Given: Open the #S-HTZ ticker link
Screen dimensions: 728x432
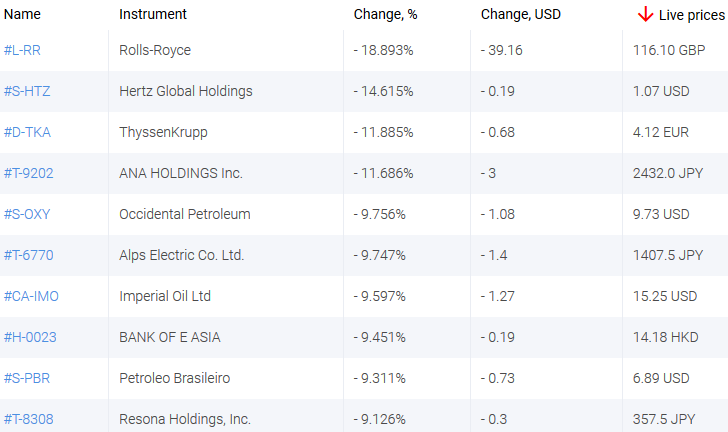Looking at the screenshot, I should 27,91.
